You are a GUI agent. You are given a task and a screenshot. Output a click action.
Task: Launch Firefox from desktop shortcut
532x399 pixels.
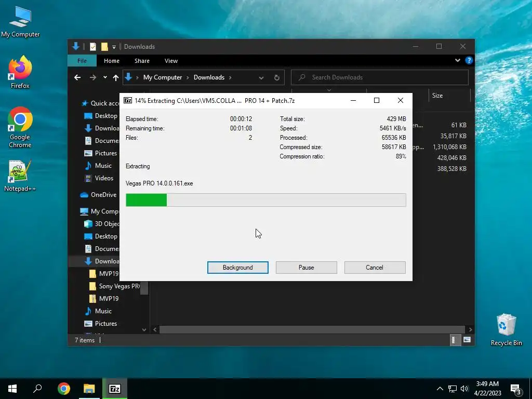click(x=20, y=72)
